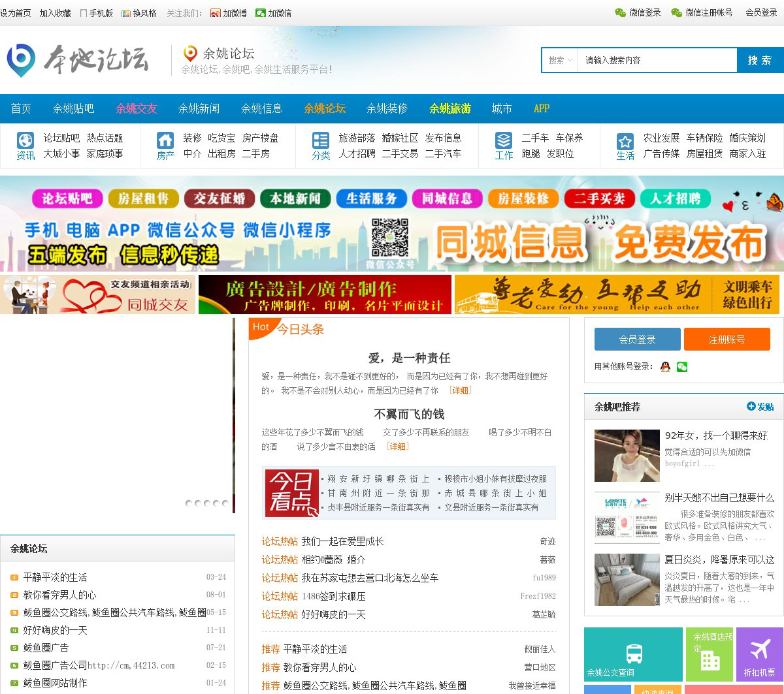Image resolution: width=784 pixels, height=694 pixels.
Task: Open the 余姚新闻 nav tab
Action: pos(199,108)
